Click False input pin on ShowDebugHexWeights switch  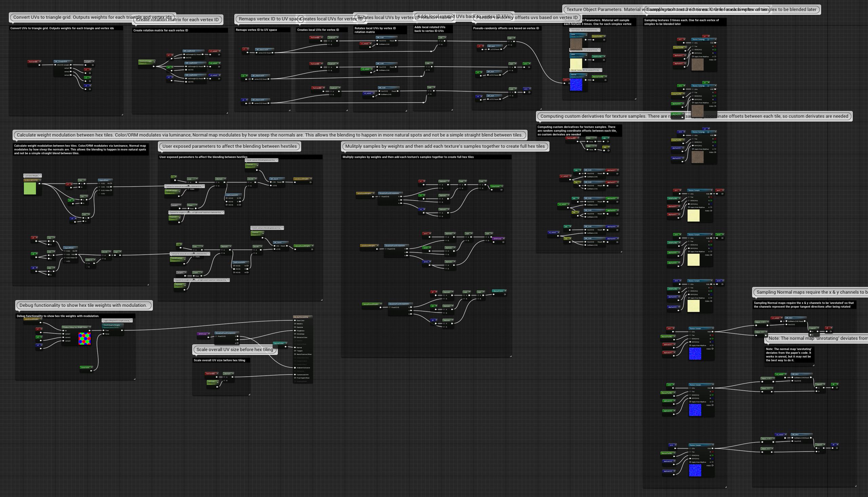pos(104,334)
